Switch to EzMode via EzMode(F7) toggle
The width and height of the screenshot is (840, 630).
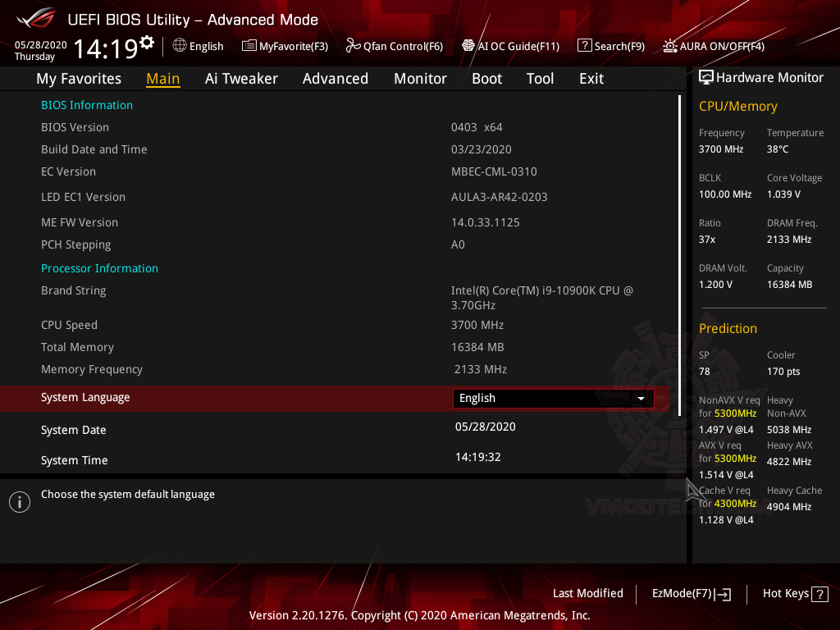pos(691,593)
